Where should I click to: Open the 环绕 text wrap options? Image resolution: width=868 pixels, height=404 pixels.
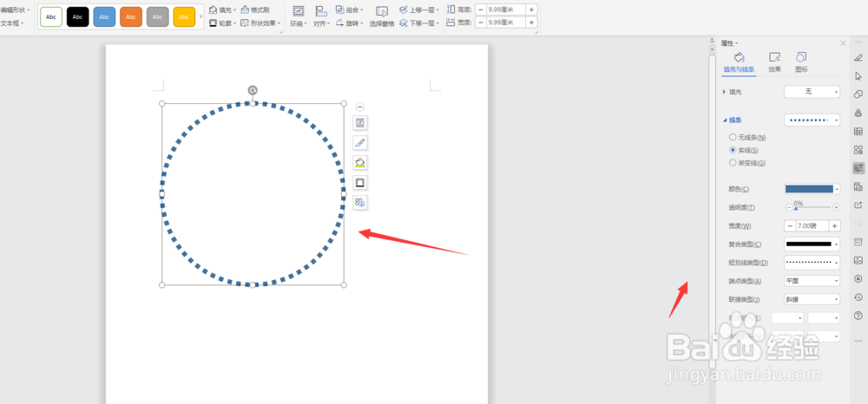click(299, 16)
